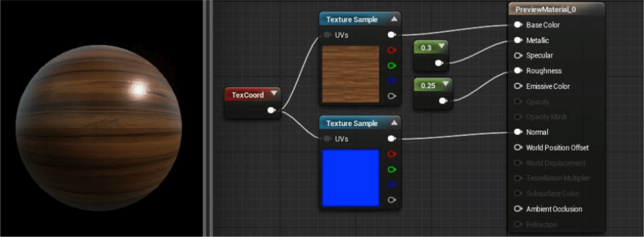Click the Emissive Color input pin
Image resolution: width=644 pixels, height=237 pixels.
pos(518,86)
